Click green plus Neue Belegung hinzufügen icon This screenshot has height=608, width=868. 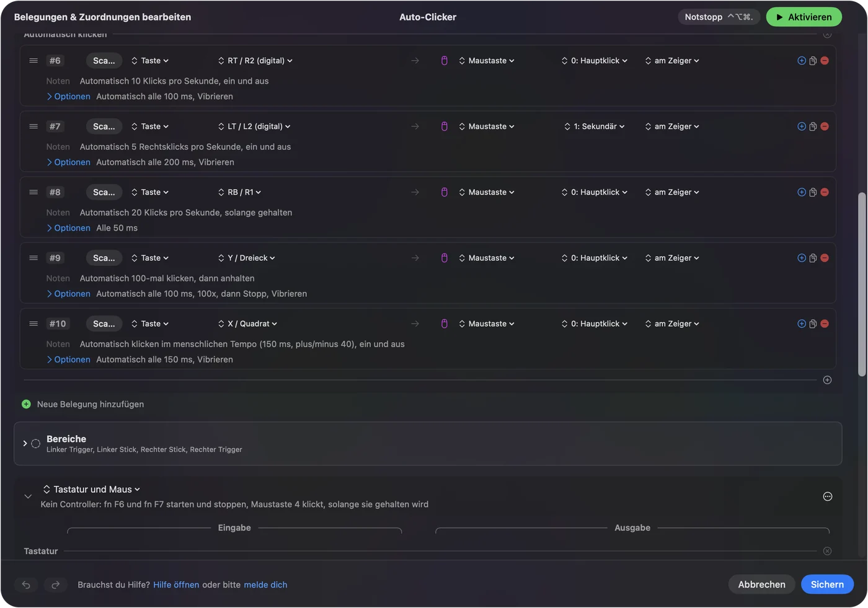click(26, 404)
